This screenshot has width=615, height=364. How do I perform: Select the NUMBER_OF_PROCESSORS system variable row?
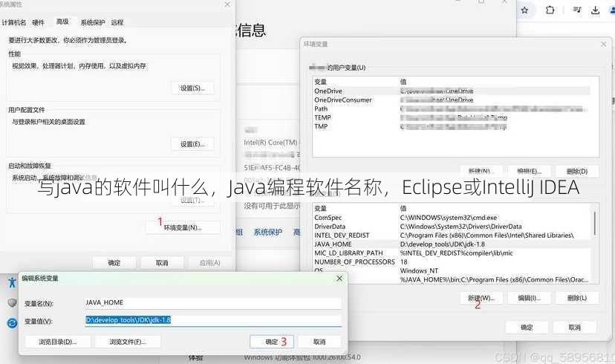(x=452, y=261)
